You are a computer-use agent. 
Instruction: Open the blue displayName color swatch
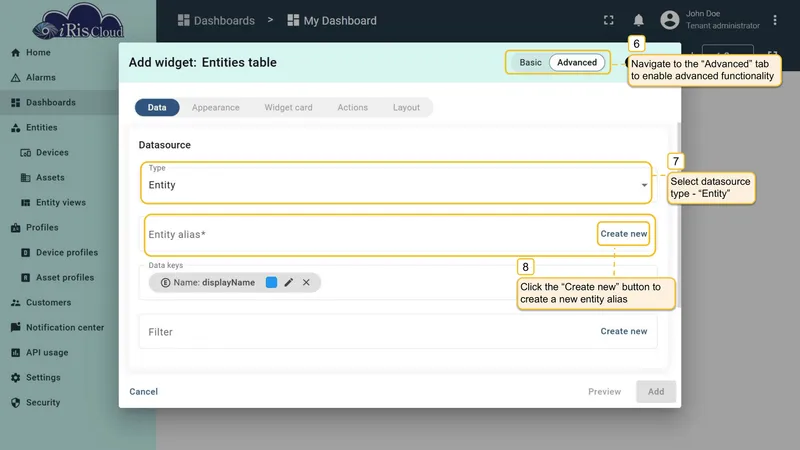271,282
